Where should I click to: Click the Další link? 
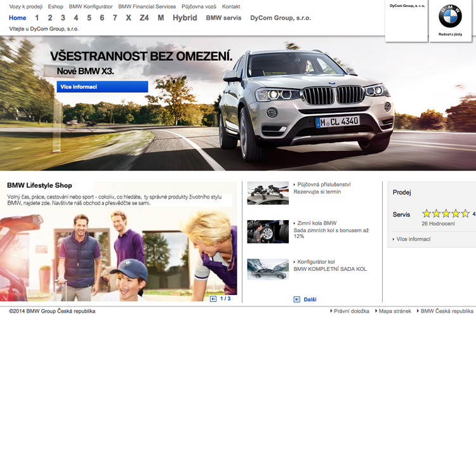click(x=310, y=299)
